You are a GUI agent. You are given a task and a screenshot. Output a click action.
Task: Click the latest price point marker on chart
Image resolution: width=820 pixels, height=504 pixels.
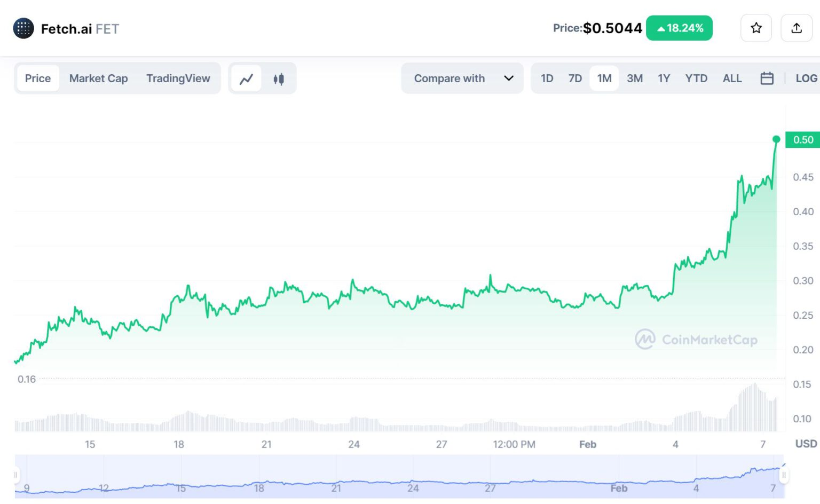point(776,139)
